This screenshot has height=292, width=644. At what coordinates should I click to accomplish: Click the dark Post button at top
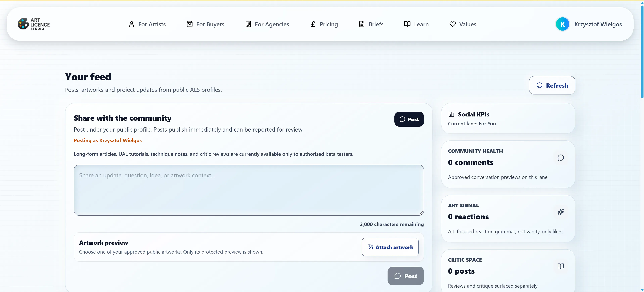[x=409, y=119]
